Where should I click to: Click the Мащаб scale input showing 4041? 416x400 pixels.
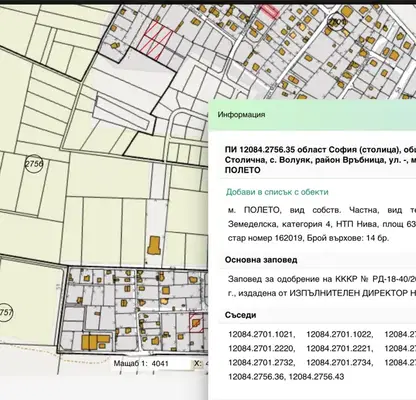point(170,364)
